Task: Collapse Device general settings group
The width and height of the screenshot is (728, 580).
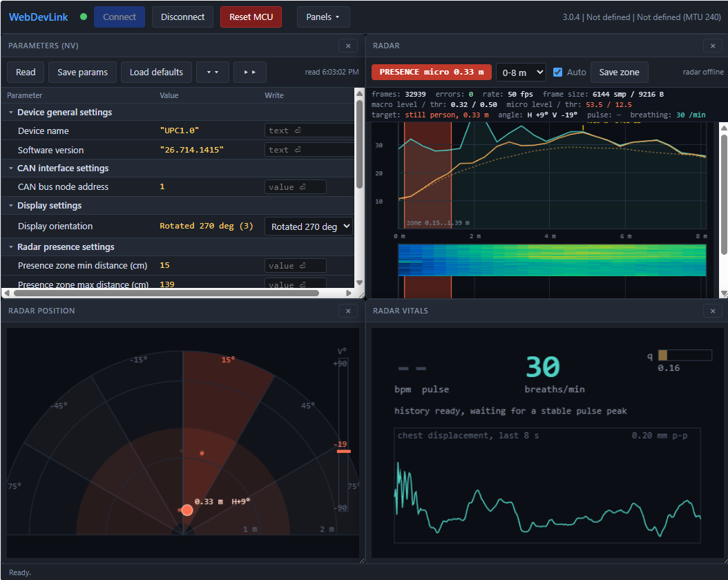Action: [10, 113]
